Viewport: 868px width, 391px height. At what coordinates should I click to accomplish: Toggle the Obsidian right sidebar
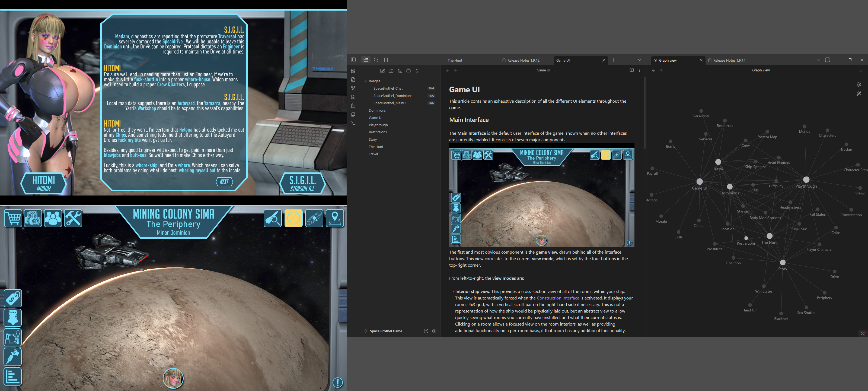(x=828, y=60)
